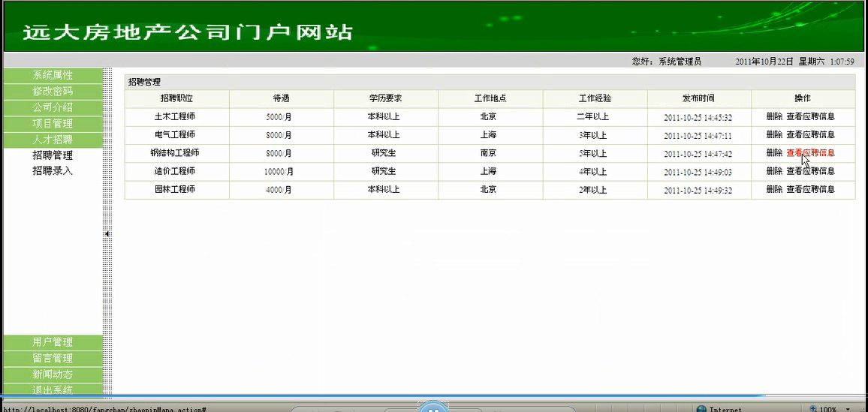Delete the 园林工程师 job posting
The width and height of the screenshot is (868, 412).
click(774, 189)
